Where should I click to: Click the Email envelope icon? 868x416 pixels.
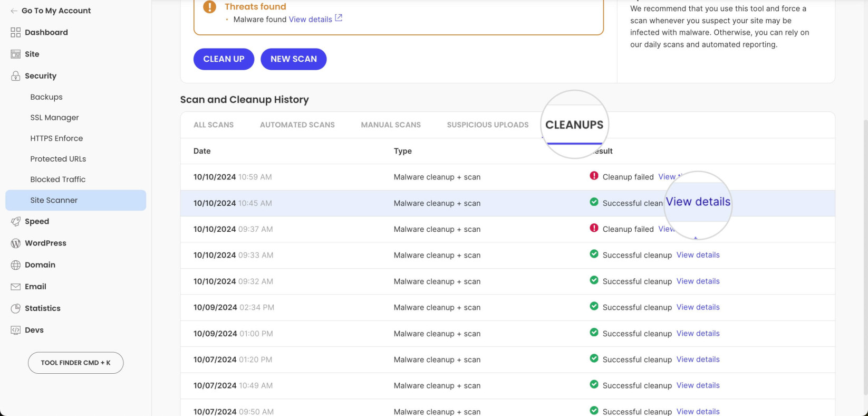[16, 287]
